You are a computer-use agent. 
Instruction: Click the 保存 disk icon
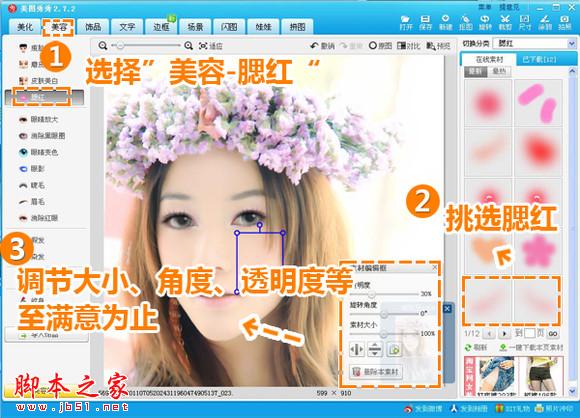pos(425,23)
